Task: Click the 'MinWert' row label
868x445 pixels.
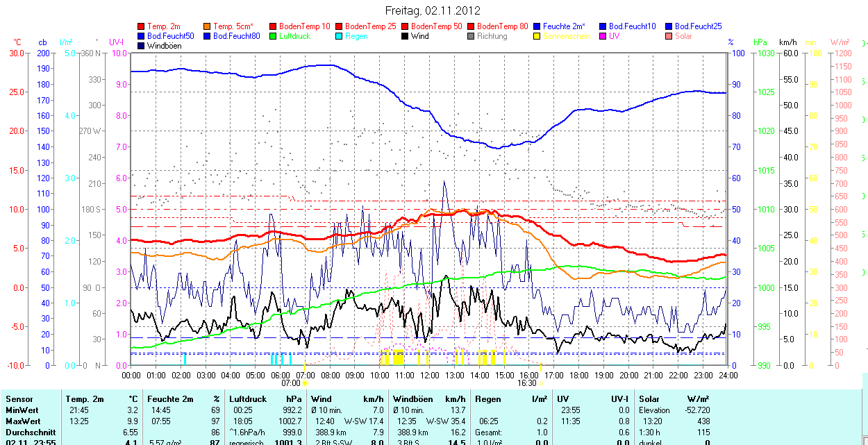Action: tap(22, 410)
